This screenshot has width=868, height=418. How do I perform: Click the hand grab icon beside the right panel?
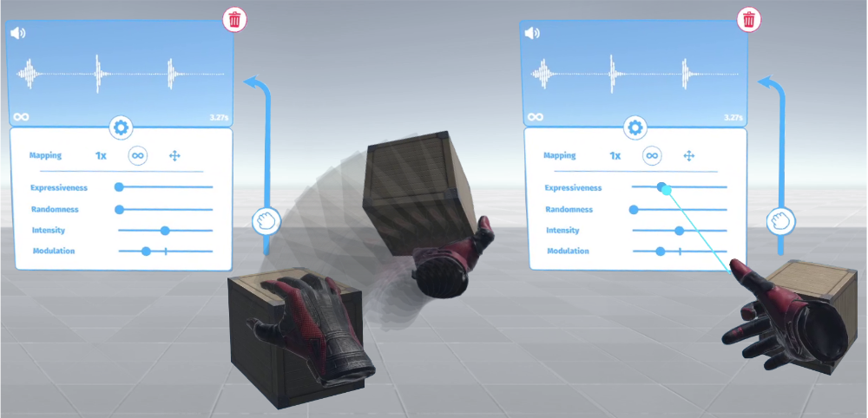point(779,219)
